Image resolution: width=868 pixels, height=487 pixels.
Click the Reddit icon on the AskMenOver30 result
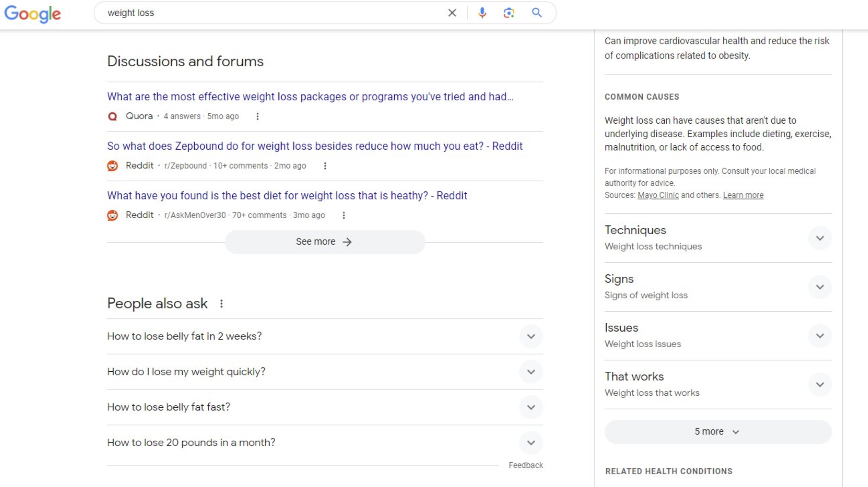click(112, 215)
